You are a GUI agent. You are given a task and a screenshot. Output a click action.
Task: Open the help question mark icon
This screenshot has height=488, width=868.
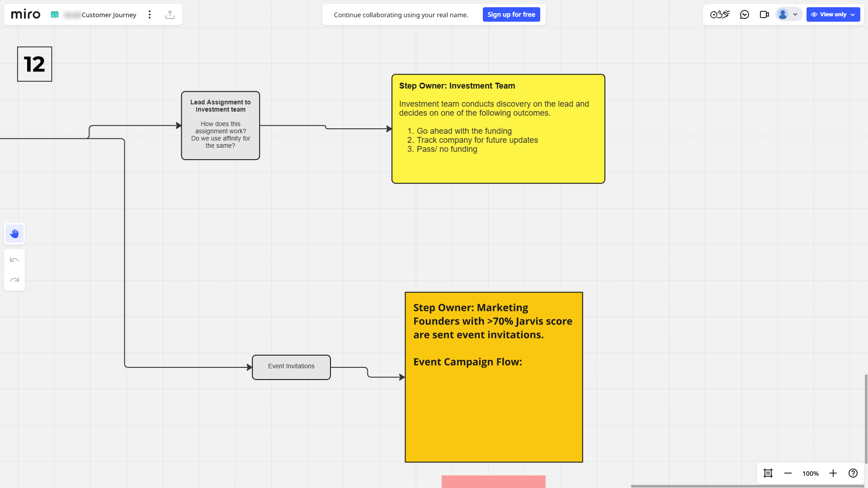coord(853,473)
